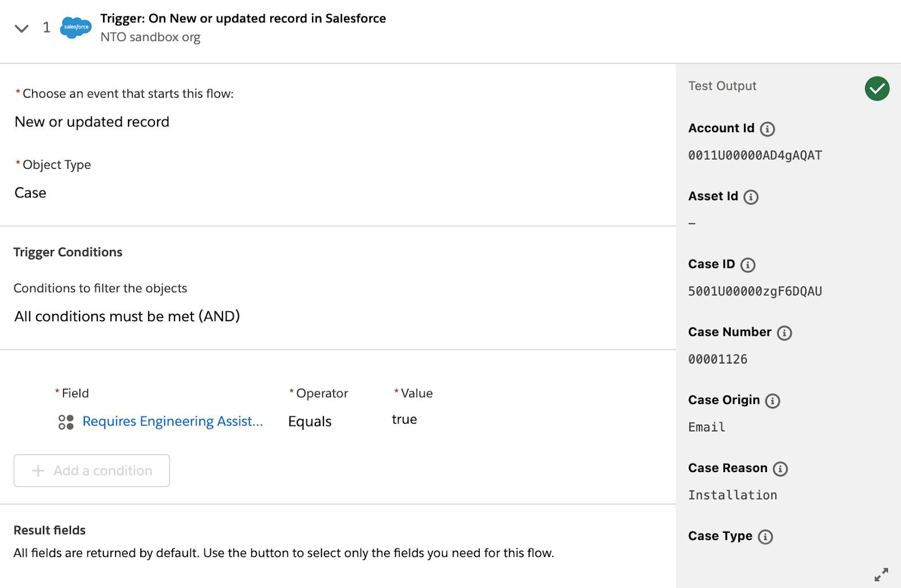Select the Case object type
This screenshot has width=901, height=588.
pyautogui.click(x=30, y=192)
